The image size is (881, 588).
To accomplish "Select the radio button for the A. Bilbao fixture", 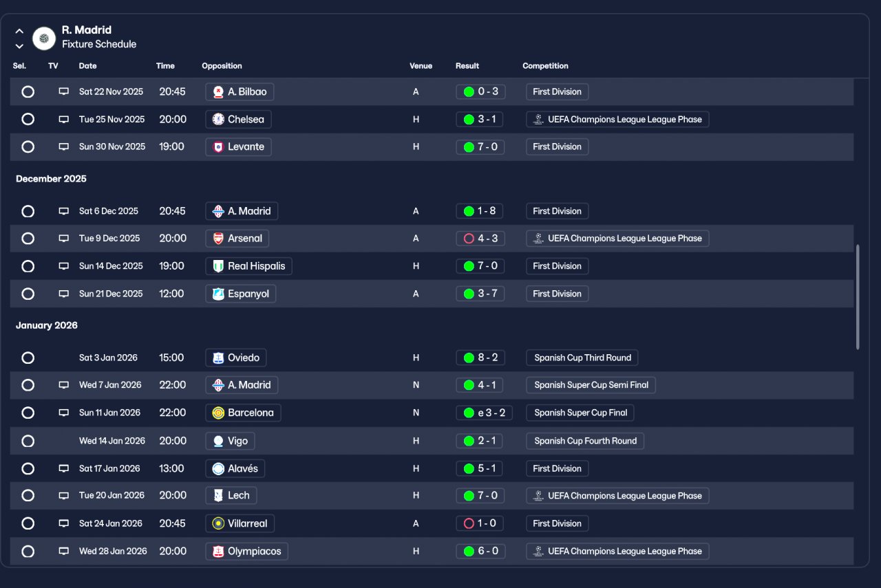I will point(28,91).
